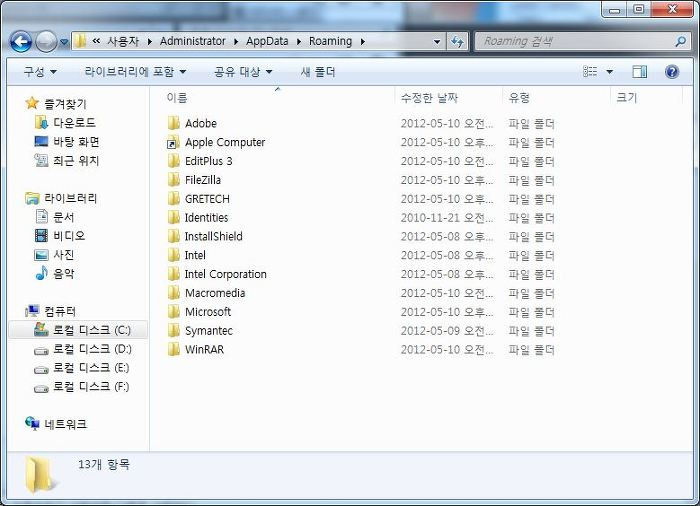The image size is (700, 506).
Task: Expand the view options dropdown arrow
Action: pyautogui.click(x=609, y=71)
